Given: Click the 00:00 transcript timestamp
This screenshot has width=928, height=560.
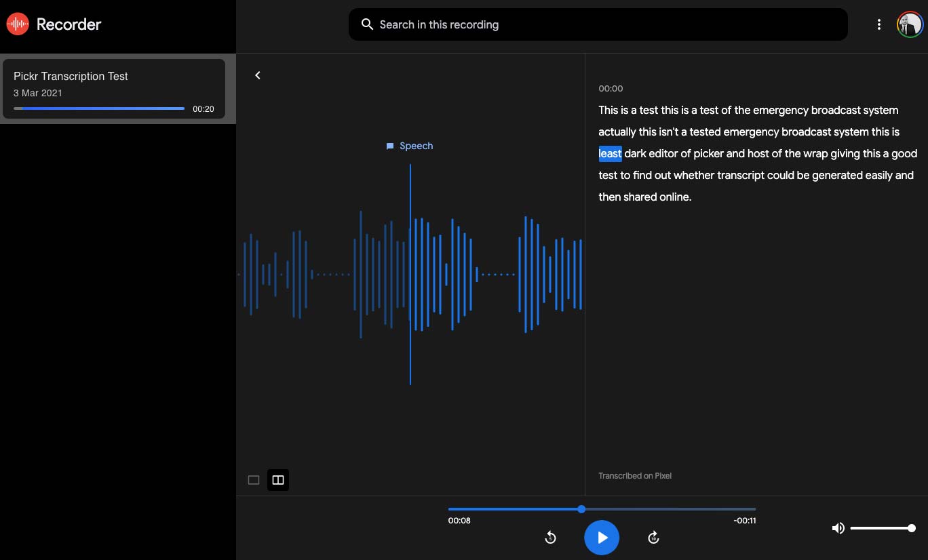Looking at the screenshot, I should coord(611,89).
